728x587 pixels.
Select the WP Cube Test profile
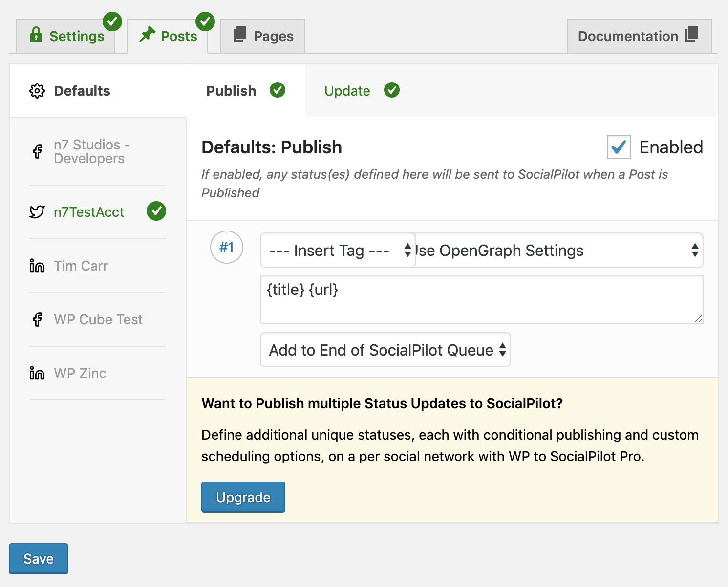point(98,319)
